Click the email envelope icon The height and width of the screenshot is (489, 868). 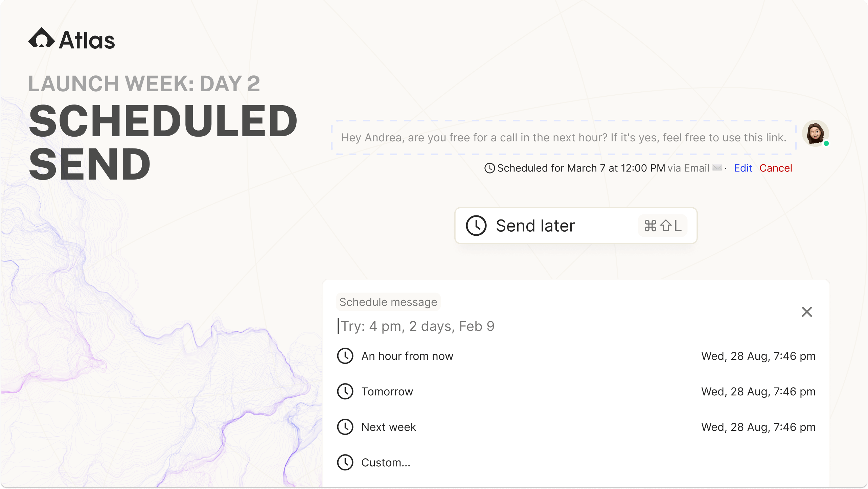click(717, 168)
